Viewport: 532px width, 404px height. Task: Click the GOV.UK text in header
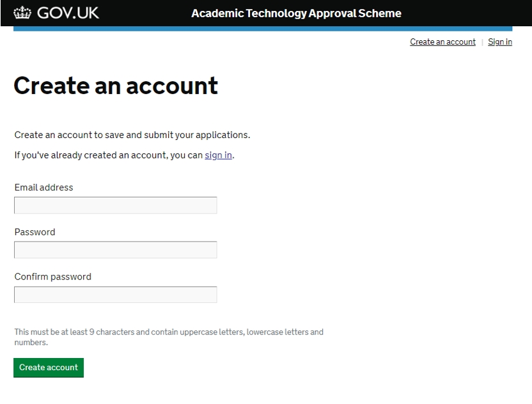[68, 13]
